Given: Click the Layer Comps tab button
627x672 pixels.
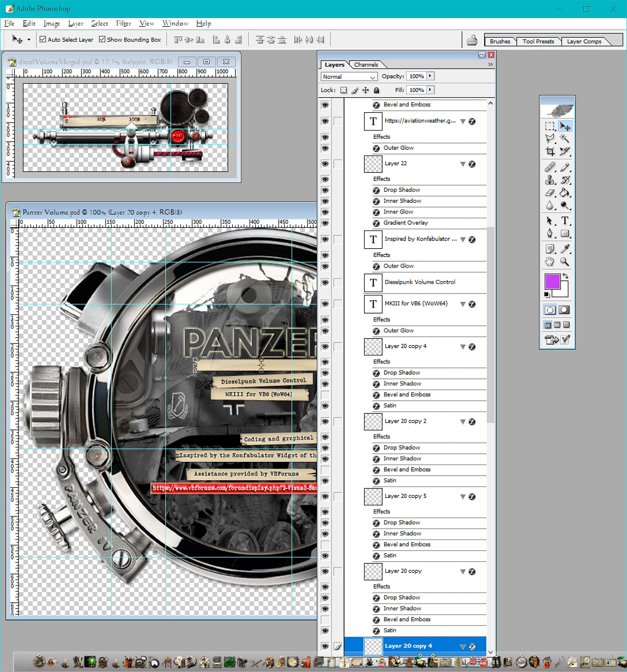Looking at the screenshot, I should click(x=584, y=41).
